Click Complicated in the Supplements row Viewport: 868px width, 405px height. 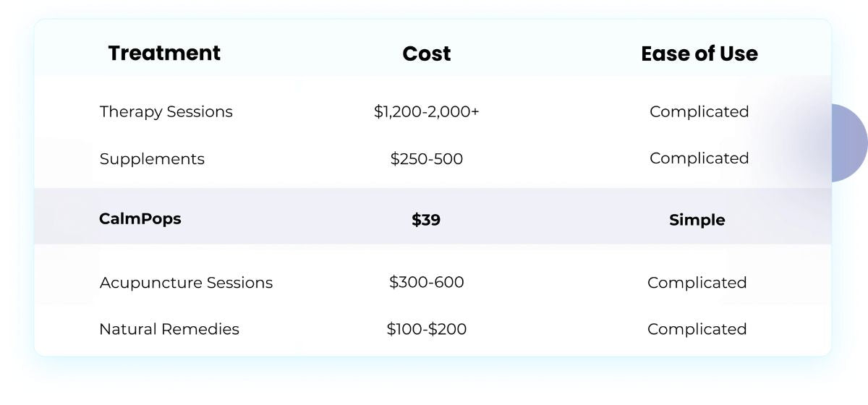click(x=699, y=158)
